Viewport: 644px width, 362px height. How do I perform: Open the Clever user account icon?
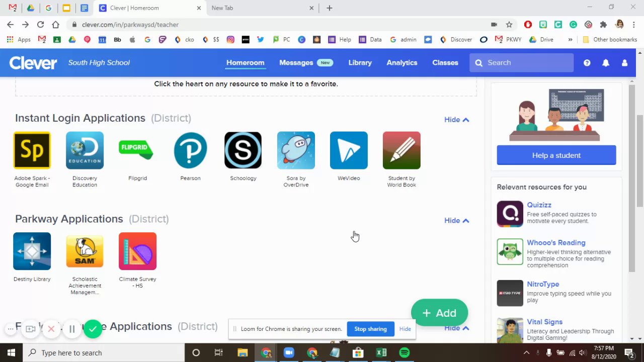[x=624, y=63]
